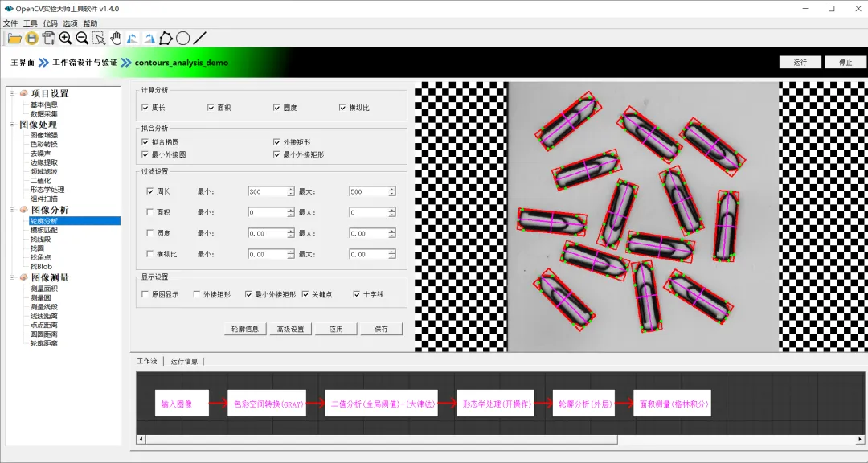The width and height of the screenshot is (868, 463).
Task: Click the 图像分析 tree node icon
Action: tap(24, 210)
